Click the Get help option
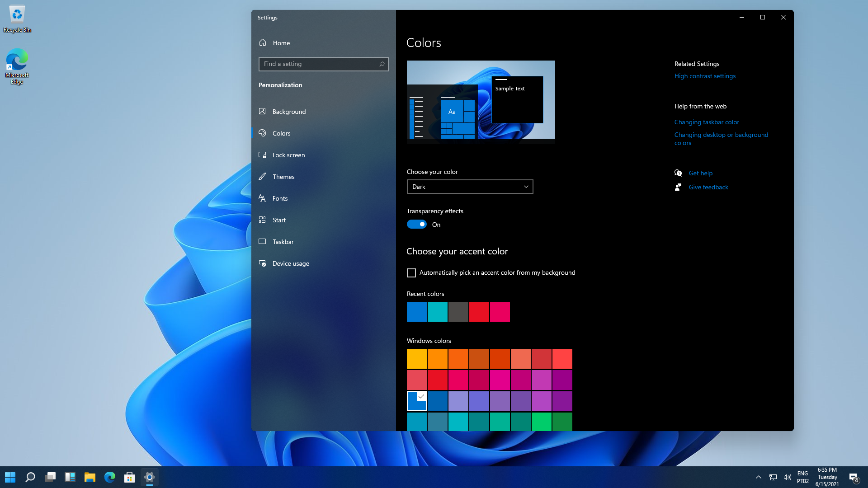The height and width of the screenshot is (488, 868). pyautogui.click(x=701, y=173)
